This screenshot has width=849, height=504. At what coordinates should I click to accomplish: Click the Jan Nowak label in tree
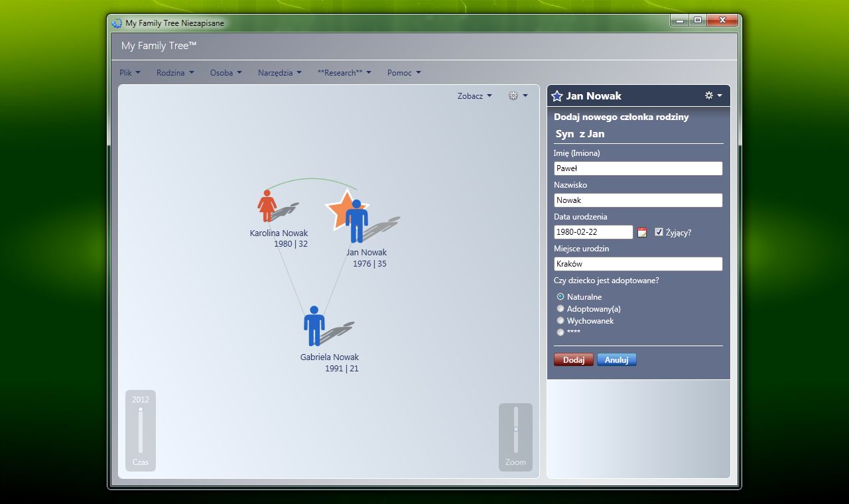tap(366, 253)
